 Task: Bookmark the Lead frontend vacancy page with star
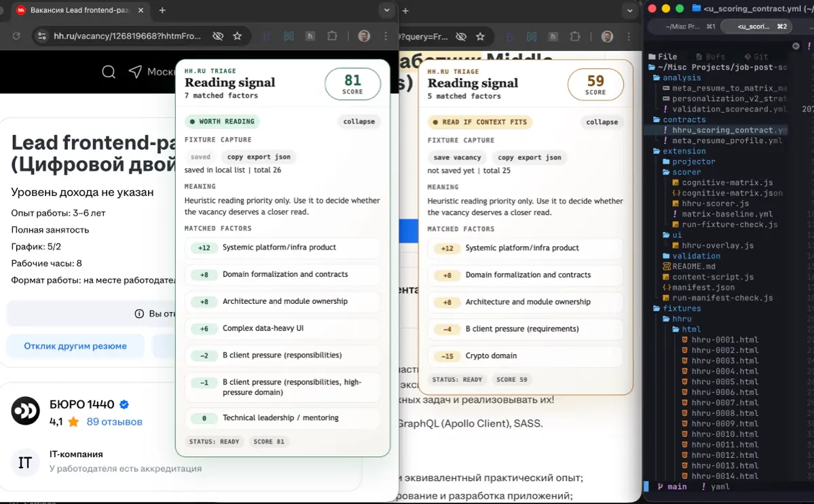(237, 36)
